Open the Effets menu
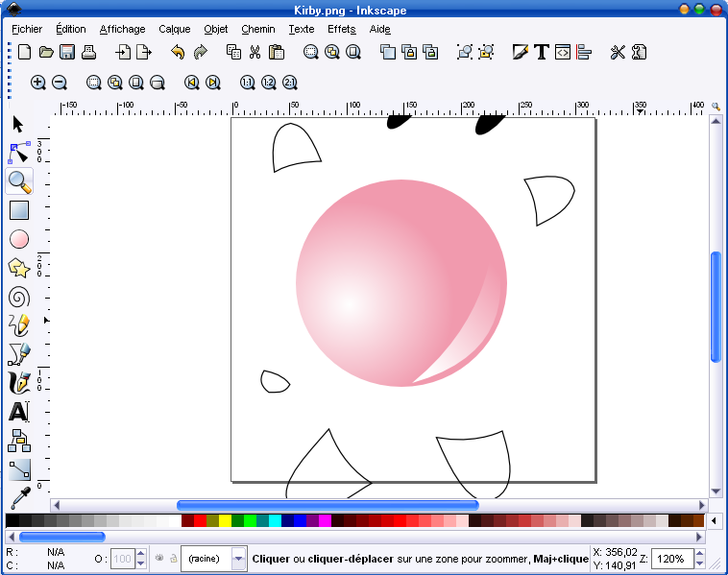 tap(342, 29)
